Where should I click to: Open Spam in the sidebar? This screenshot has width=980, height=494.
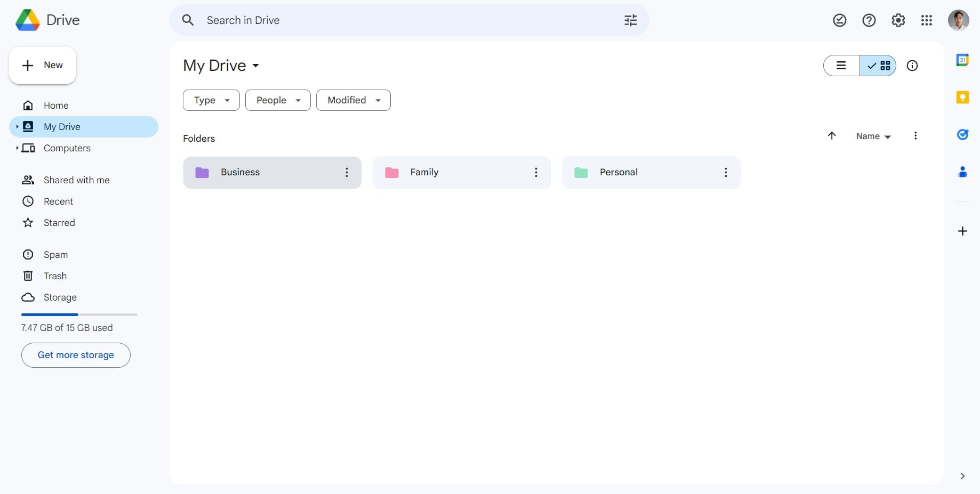84,255
